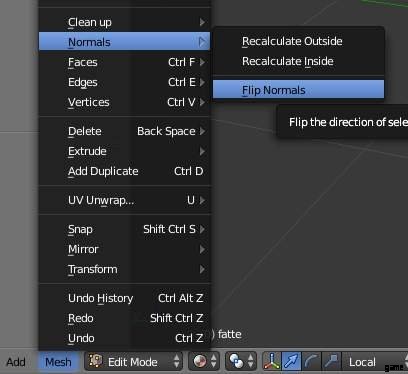Click the Mesh menu button
The image size is (408, 374).
pyautogui.click(x=58, y=362)
